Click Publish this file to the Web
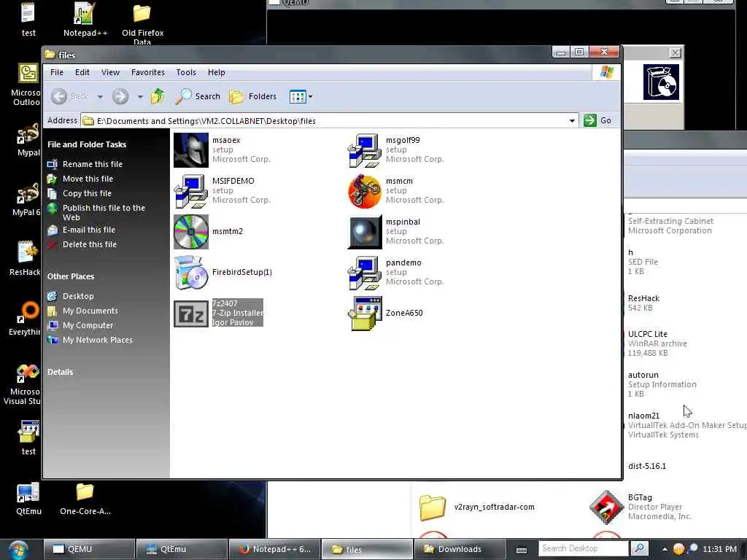 (104, 212)
